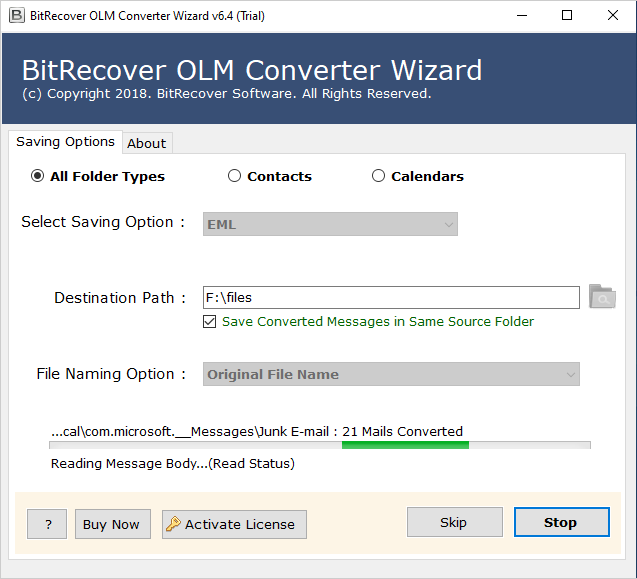637x579 pixels.
Task: Click the Buy Now button
Action: pos(113,524)
